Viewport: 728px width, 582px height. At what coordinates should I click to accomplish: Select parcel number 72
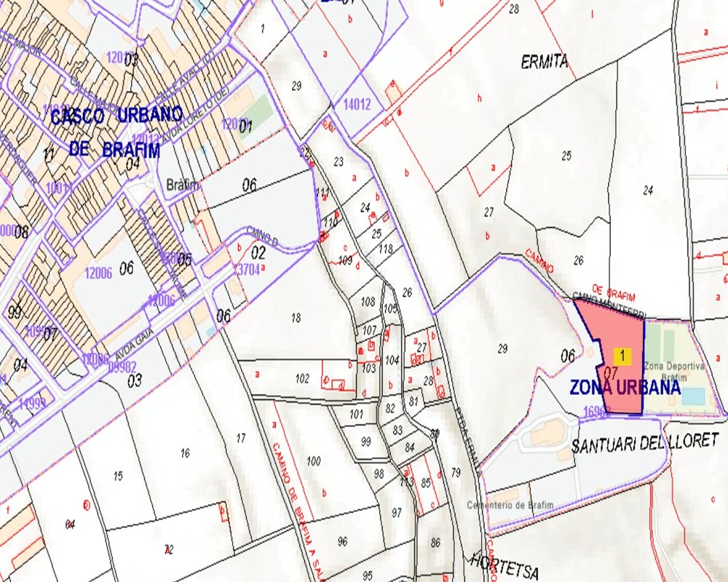click(169, 550)
